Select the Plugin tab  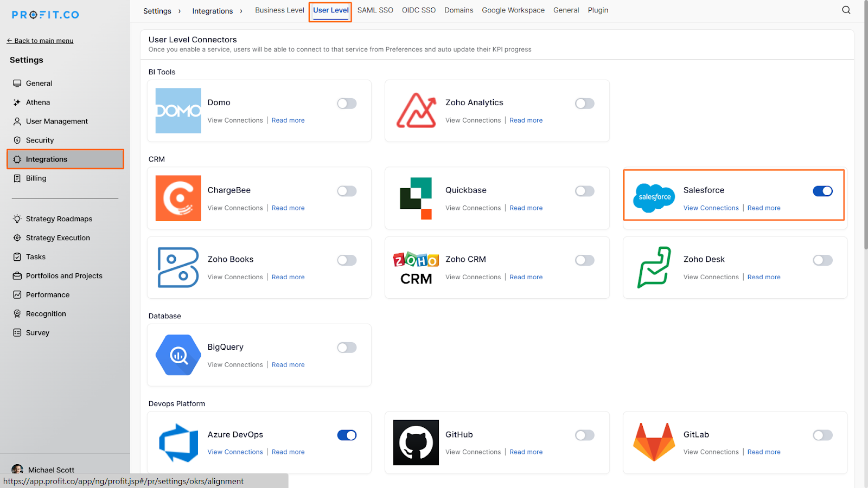click(x=598, y=10)
